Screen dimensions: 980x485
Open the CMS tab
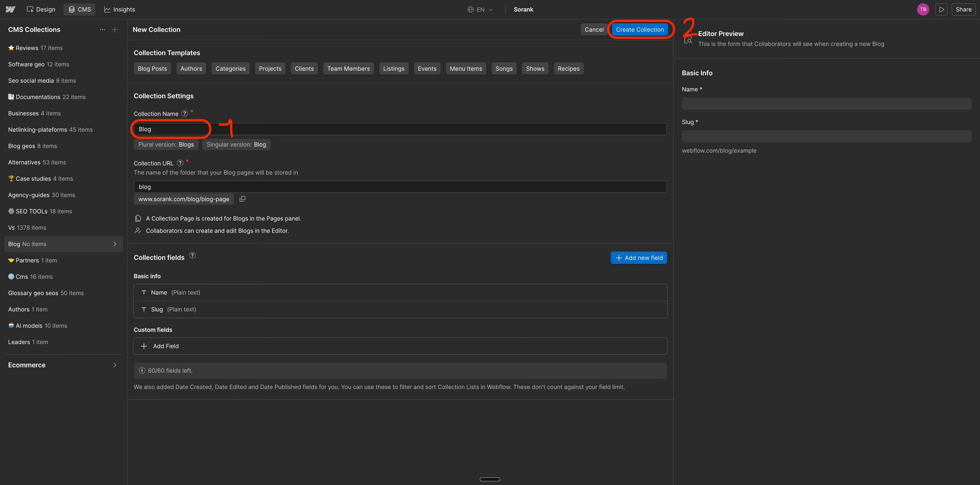80,9
